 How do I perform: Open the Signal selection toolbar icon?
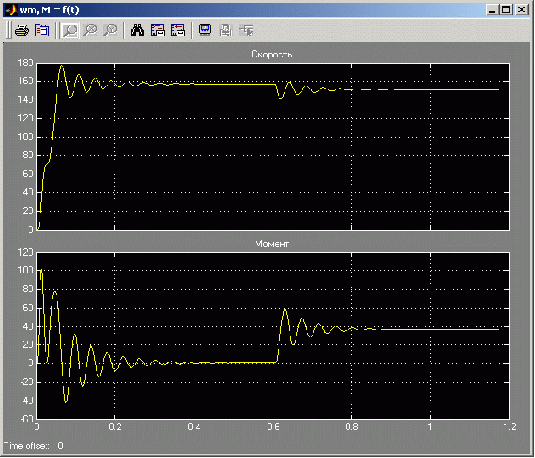point(246,31)
